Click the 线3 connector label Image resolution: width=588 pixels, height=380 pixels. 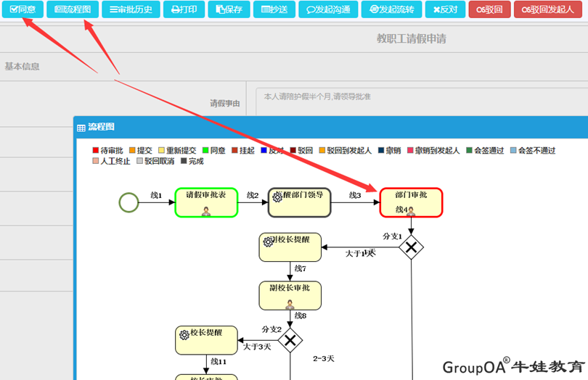click(355, 195)
